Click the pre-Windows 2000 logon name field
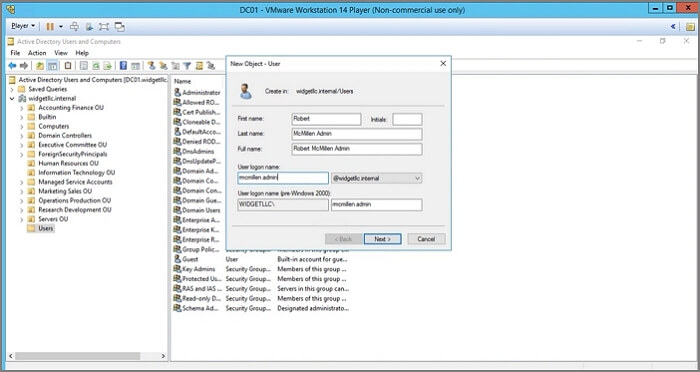 click(x=376, y=205)
